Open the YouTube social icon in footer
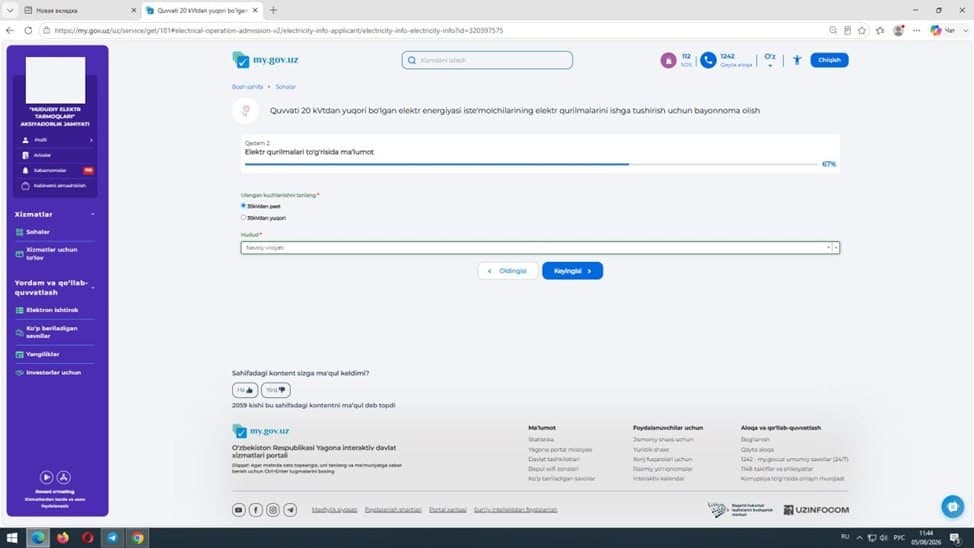 [x=239, y=509]
